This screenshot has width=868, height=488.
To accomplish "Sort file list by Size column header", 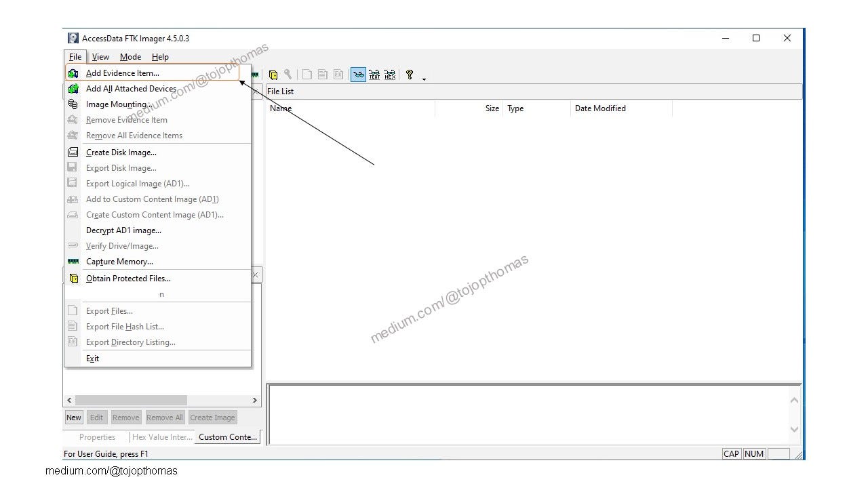I will (x=469, y=108).
